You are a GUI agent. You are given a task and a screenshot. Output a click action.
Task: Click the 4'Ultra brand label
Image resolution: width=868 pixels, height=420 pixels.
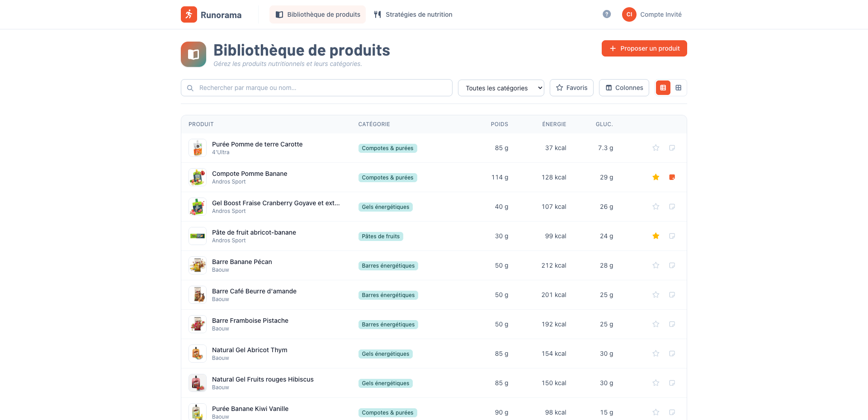(x=221, y=152)
